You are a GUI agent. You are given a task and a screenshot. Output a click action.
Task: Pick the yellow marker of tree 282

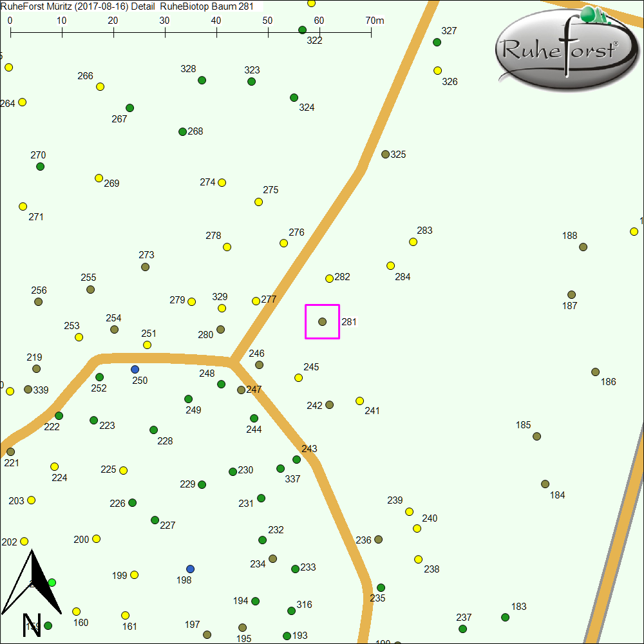[x=329, y=278]
